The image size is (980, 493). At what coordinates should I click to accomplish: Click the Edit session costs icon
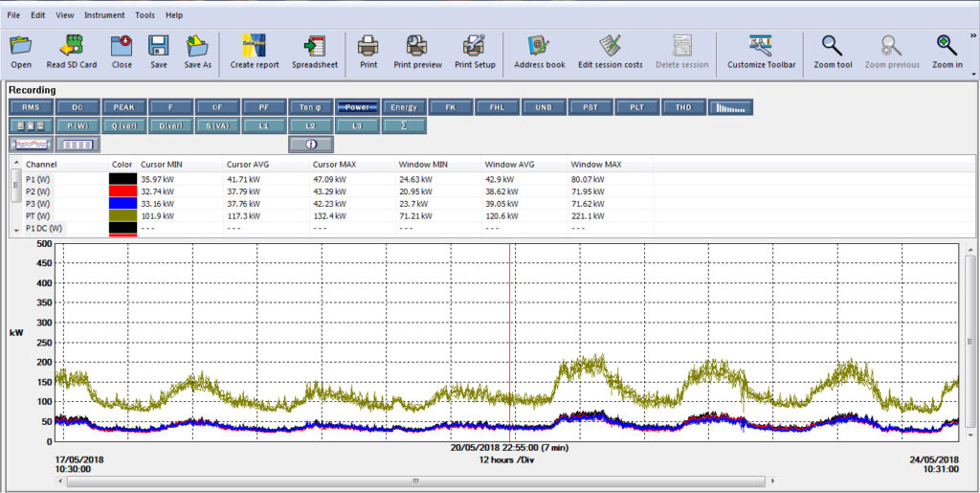click(x=610, y=46)
